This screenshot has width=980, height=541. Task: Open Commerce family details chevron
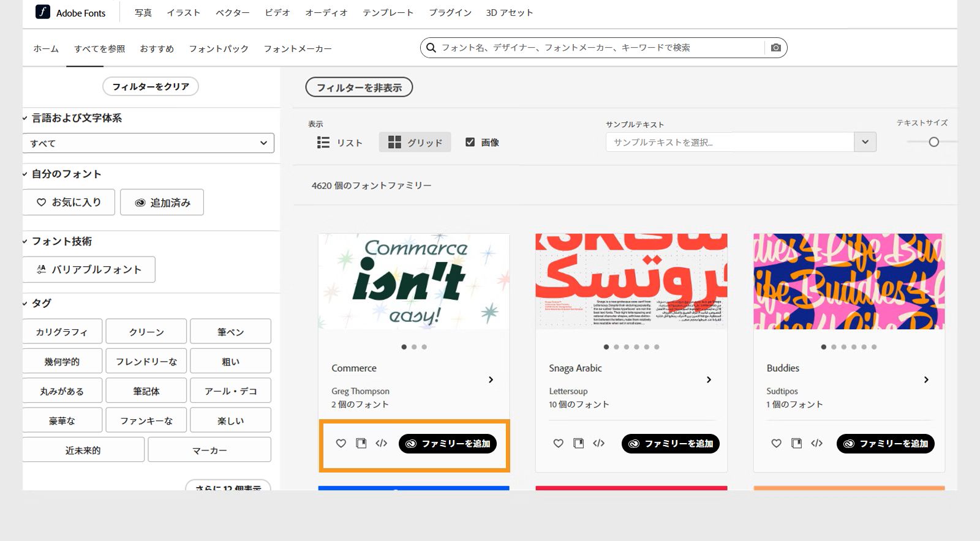491,379
